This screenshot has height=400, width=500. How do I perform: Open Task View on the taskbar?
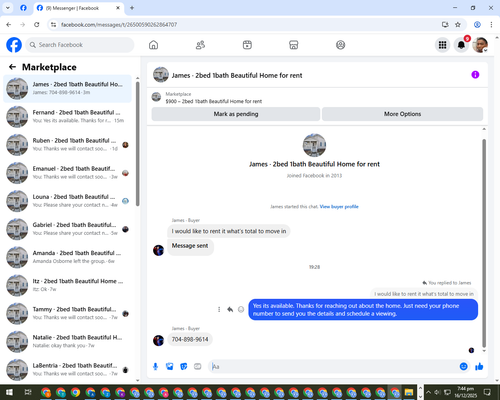(28, 392)
